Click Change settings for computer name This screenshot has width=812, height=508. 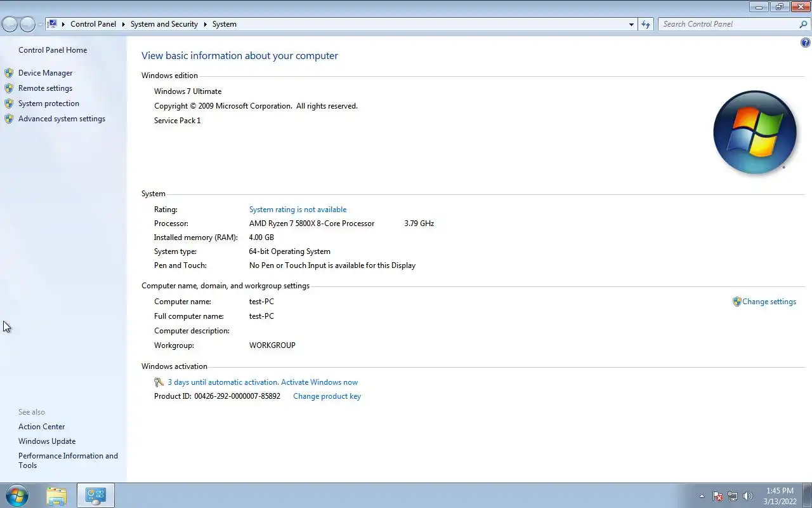coord(769,302)
